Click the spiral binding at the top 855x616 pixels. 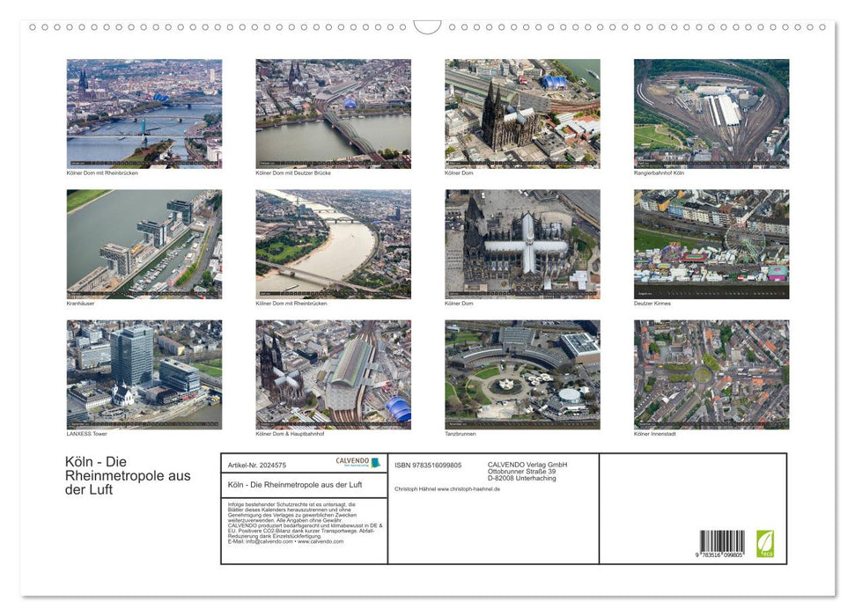click(427, 26)
